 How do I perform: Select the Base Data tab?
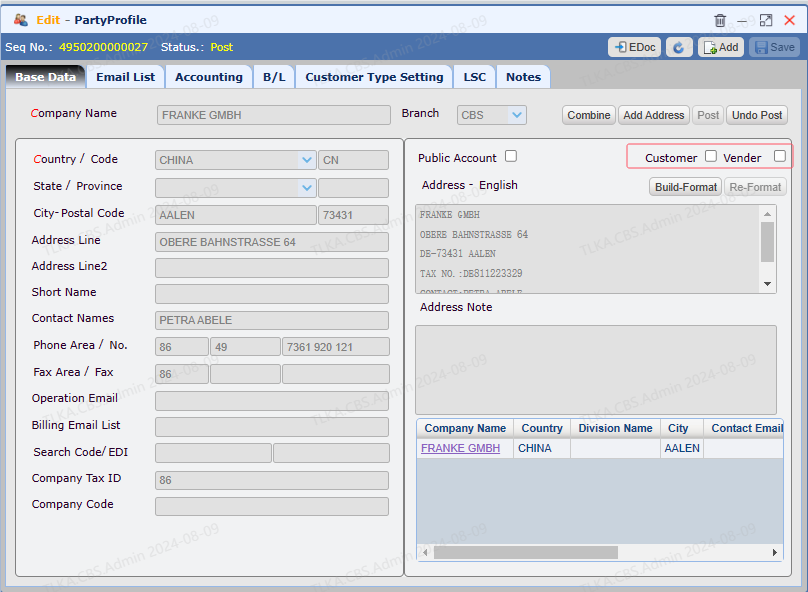click(x=45, y=77)
